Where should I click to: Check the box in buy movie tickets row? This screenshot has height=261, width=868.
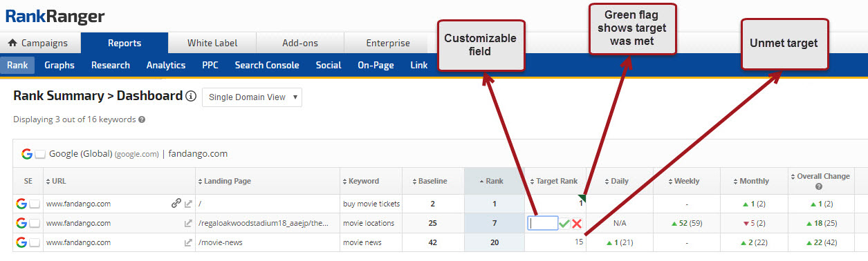tap(34, 204)
